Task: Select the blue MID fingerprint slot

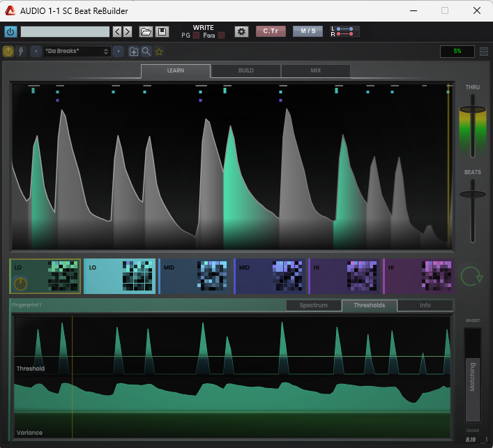Action: [195, 277]
